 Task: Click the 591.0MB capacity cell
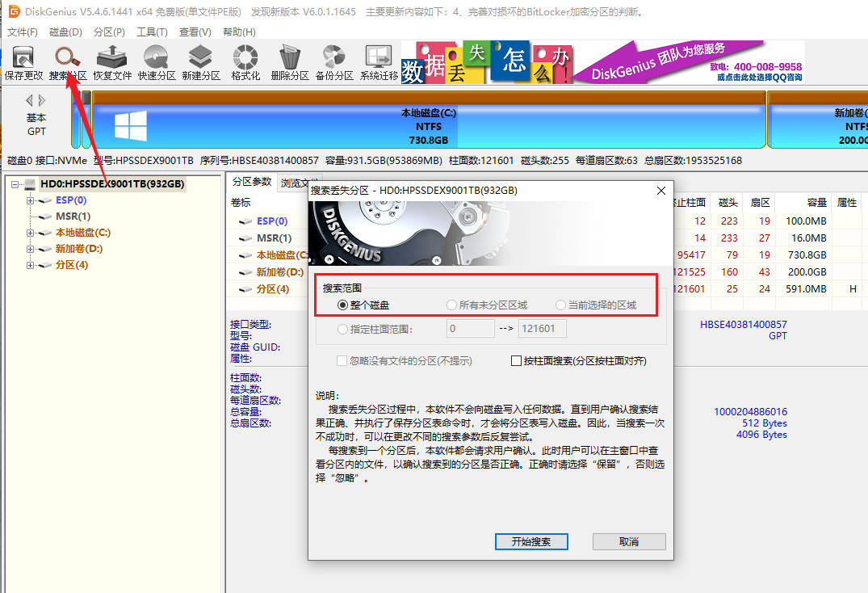[806, 289]
